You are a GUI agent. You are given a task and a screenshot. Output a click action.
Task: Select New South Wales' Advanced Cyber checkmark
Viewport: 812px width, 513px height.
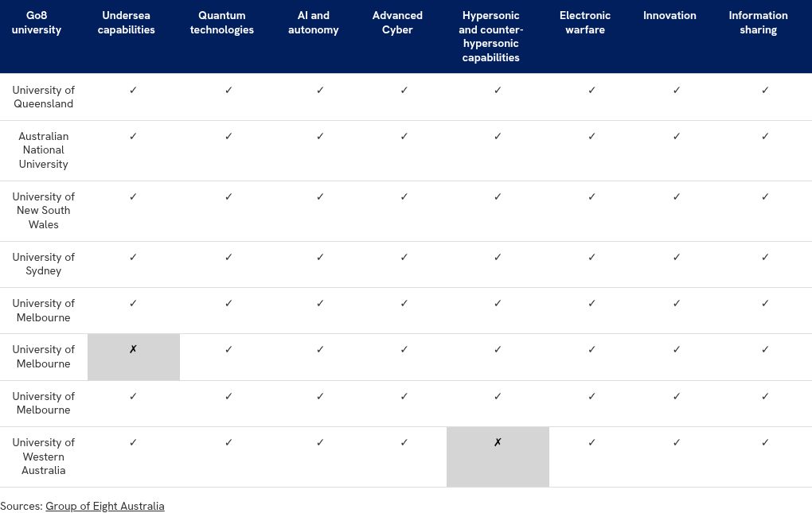(404, 196)
